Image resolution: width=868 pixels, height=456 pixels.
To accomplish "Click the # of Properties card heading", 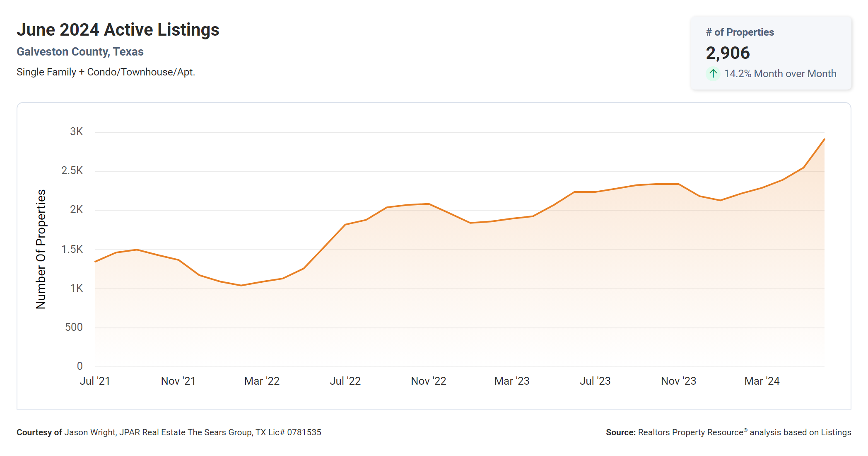I will click(740, 32).
